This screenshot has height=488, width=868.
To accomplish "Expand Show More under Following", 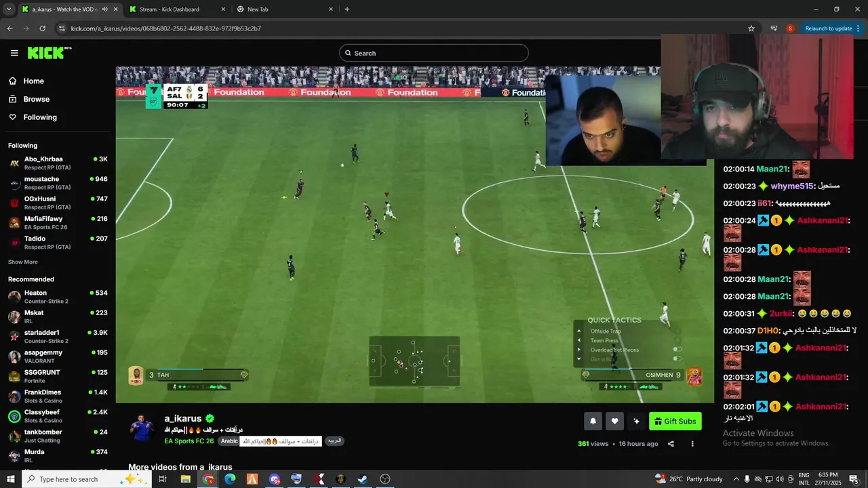I will click(x=23, y=262).
